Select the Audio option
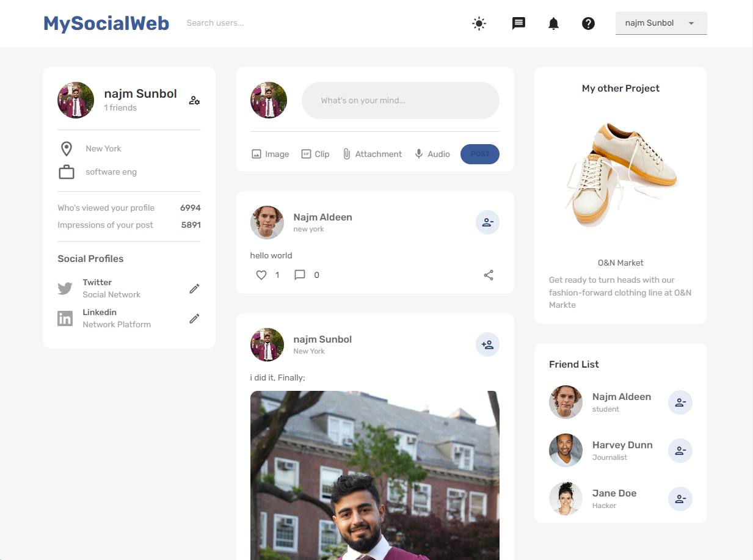The image size is (753, 560). (432, 155)
